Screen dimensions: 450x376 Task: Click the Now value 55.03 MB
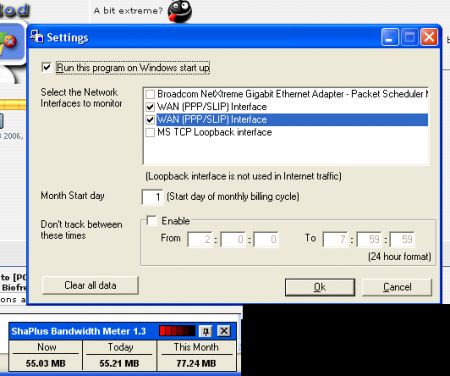click(46, 363)
